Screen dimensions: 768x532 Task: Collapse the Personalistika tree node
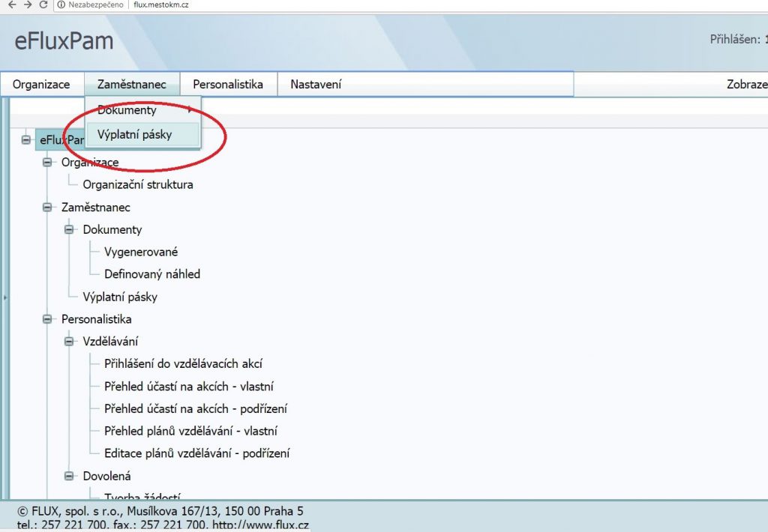pyautogui.click(x=48, y=319)
